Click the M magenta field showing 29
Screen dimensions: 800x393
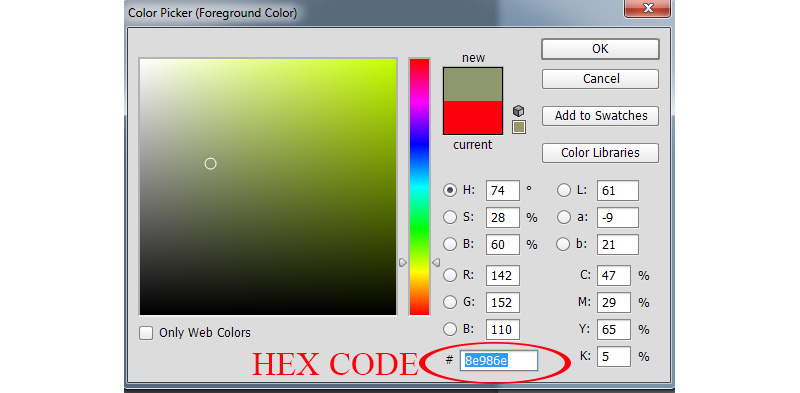point(613,303)
